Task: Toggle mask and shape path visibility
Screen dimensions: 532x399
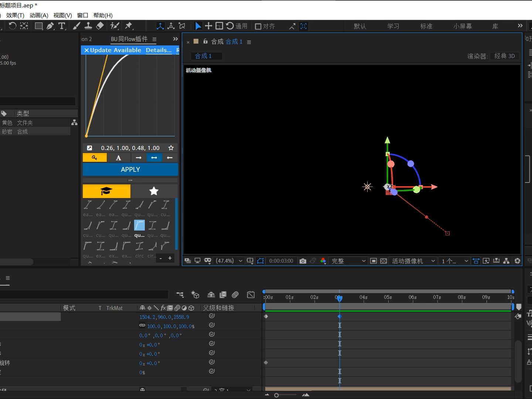Action: (260, 261)
